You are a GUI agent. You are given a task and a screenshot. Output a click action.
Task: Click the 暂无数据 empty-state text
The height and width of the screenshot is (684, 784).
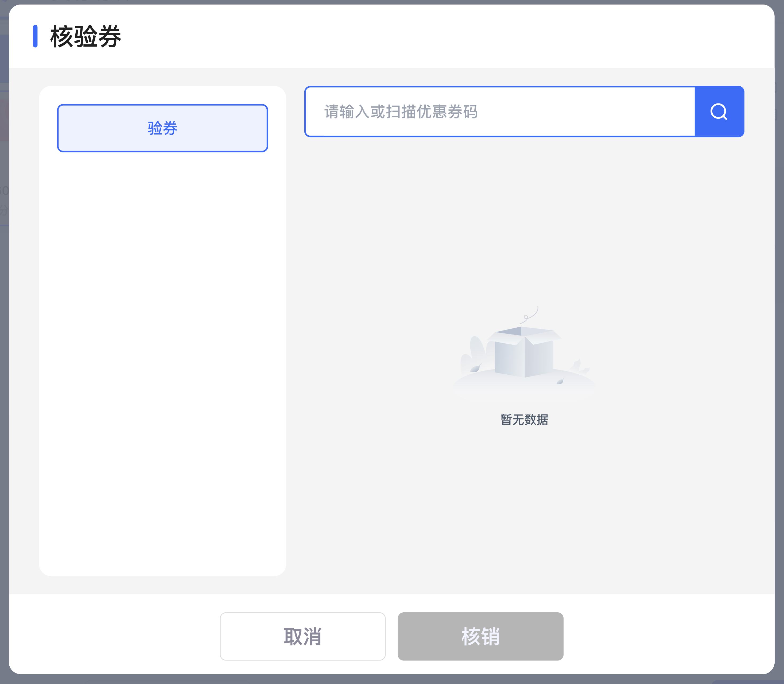pos(524,420)
